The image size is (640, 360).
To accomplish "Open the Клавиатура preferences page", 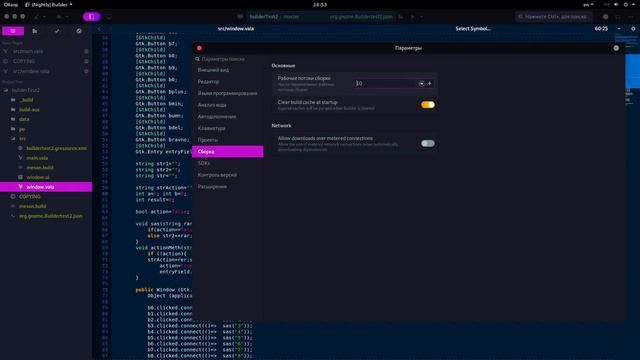I will 228,128.
